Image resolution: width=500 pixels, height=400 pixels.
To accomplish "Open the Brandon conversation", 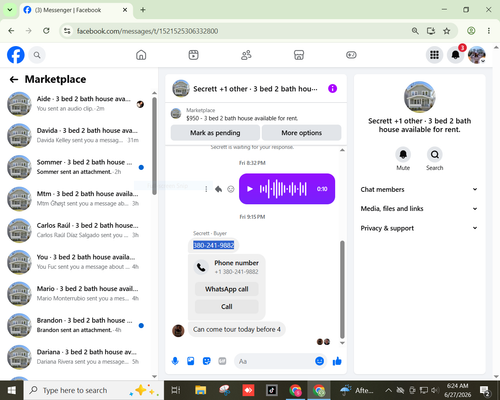I will (x=76, y=325).
